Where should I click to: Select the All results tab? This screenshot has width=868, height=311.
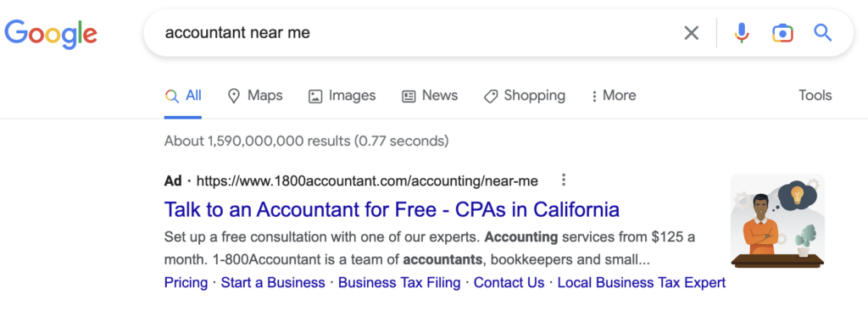pos(183,96)
